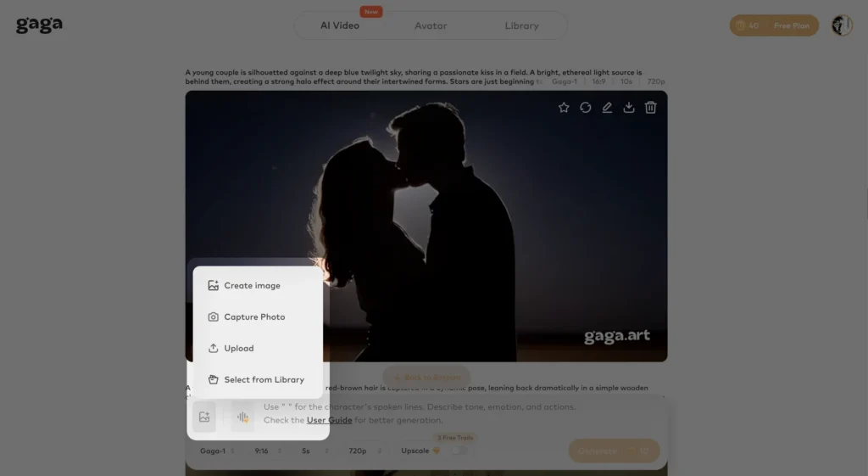The width and height of the screenshot is (868, 476).
Task: Play the silhouetted couple video thumbnail
Action: (x=426, y=226)
